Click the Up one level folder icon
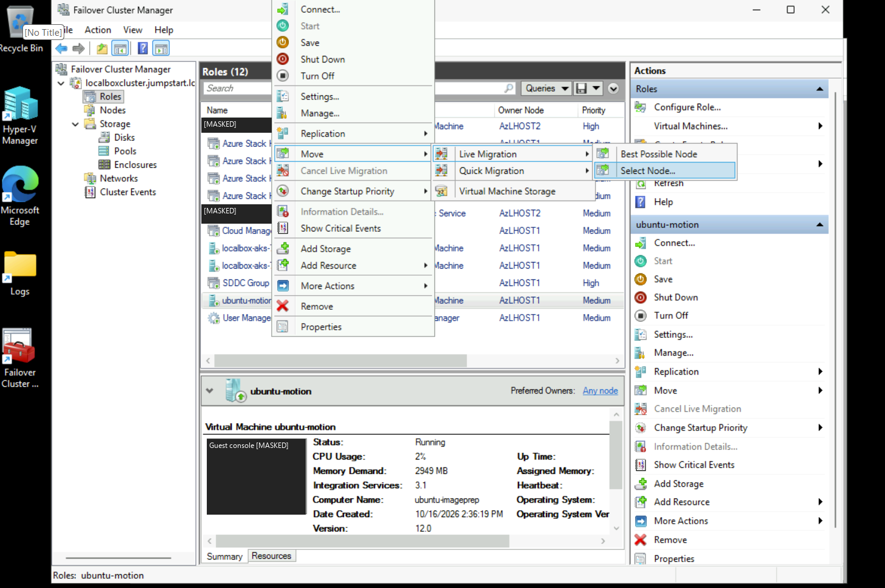This screenshot has width=885, height=588. click(102, 48)
